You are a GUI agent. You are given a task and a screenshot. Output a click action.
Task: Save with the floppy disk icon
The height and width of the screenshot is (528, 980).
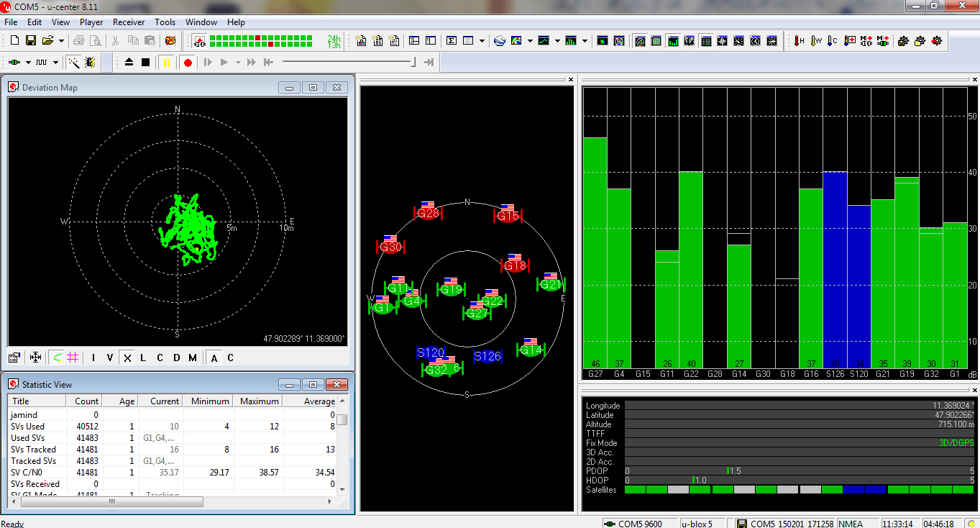pos(31,41)
